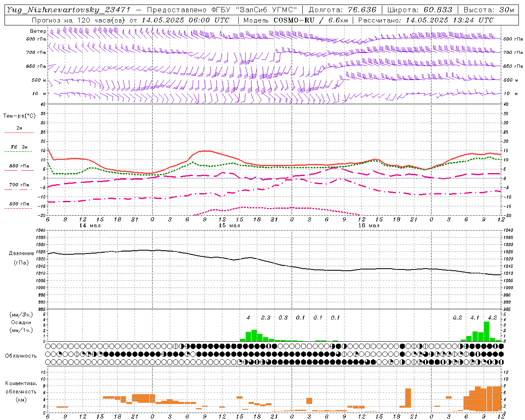Click the '4.2' three-hour precipitation value

coord(493,317)
